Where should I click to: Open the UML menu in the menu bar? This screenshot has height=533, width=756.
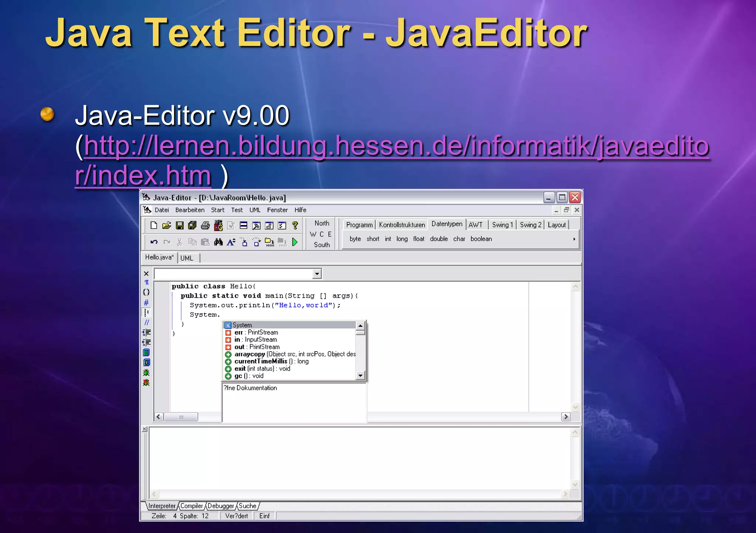[x=255, y=210]
